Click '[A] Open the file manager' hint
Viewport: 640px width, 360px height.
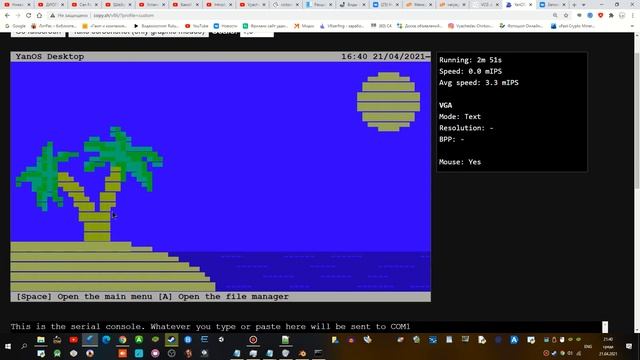click(x=223, y=297)
